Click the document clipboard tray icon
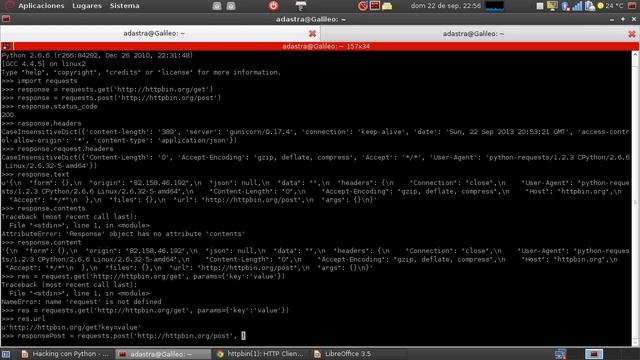 (589, 6)
